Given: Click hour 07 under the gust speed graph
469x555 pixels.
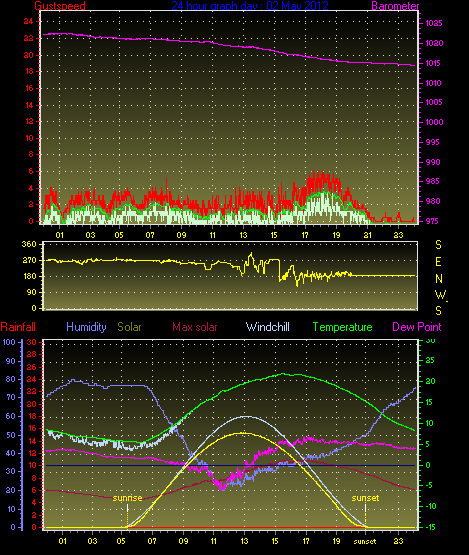Looking at the screenshot, I should pyautogui.click(x=150, y=235).
